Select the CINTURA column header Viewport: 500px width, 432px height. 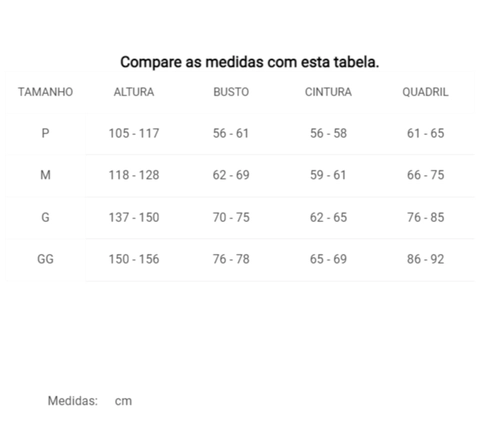click(x=328, y=92)
